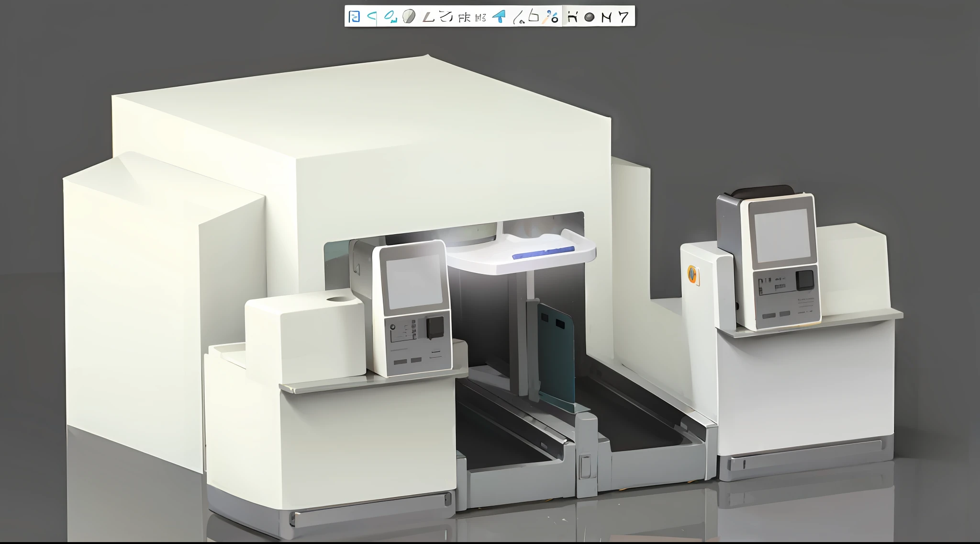The height and width of the screenshot is (544, 980).
Task: Select the orange round button on right cabinet
Action: pos(692,274)
